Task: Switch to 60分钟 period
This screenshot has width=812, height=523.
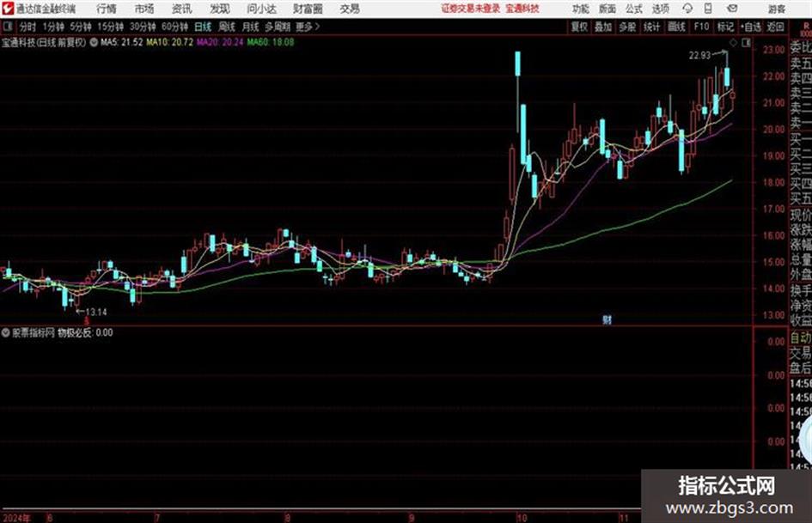Action: coord(175,27)
